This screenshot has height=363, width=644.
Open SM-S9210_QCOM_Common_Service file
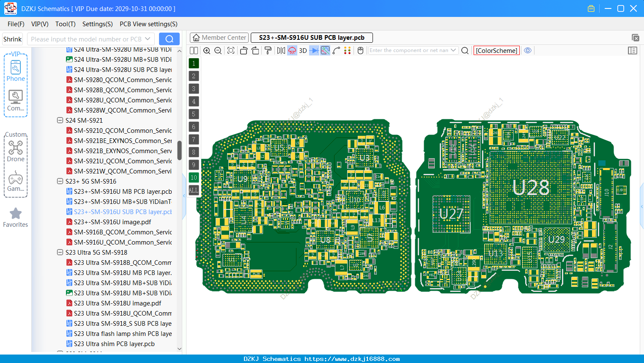click(x=119, y=130)
